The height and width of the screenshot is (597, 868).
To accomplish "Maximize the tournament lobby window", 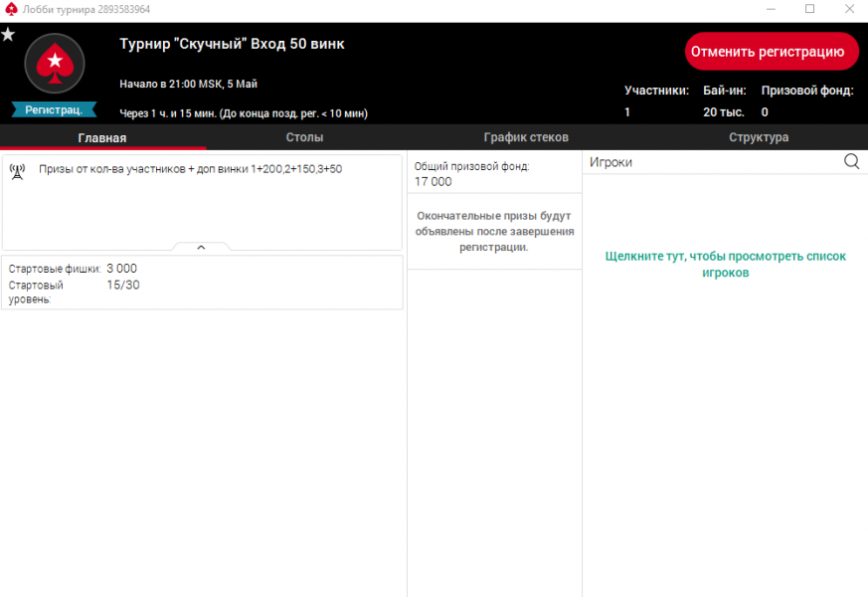I will point(809,9).
